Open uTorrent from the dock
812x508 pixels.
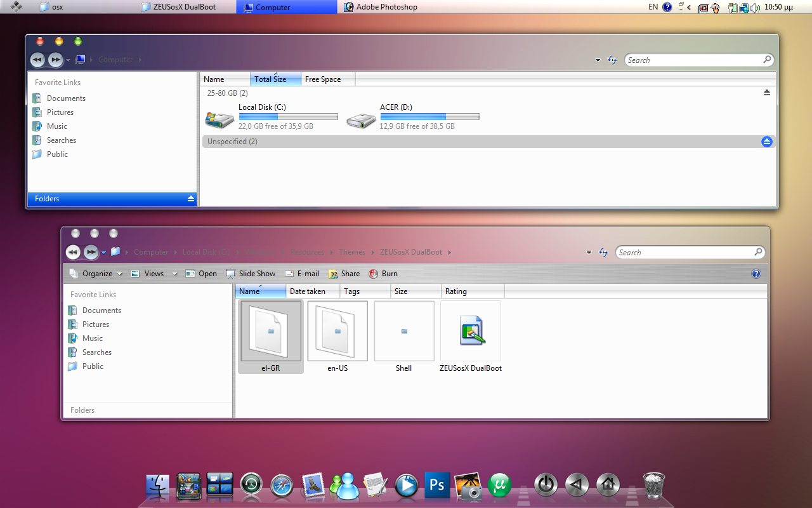click(500, 486)
